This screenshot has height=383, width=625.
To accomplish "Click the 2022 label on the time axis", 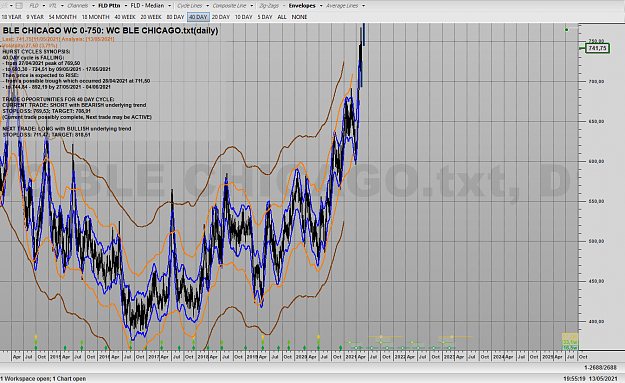I will pyautogui.click(x=400, y=357).
